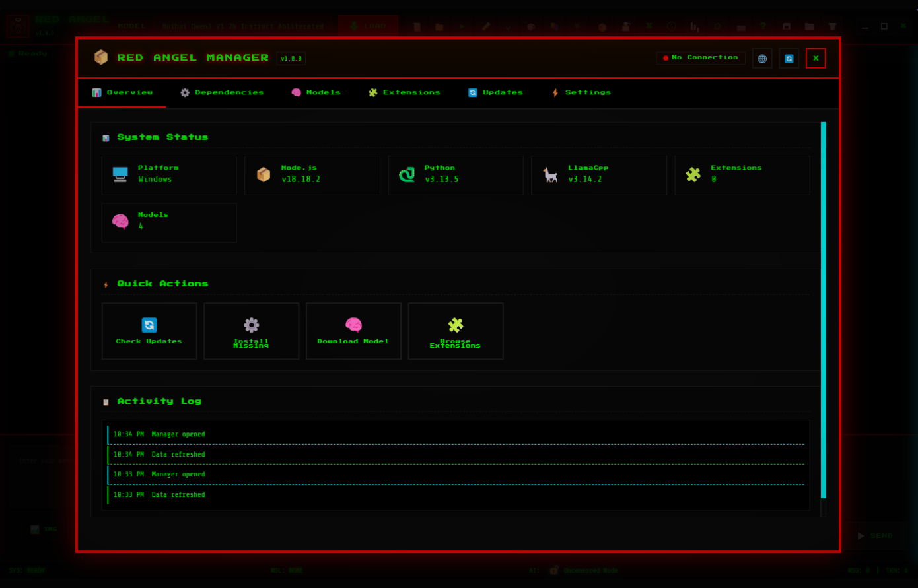918x588 pixels.
Task: Click the Python snake icon in System Status
Action: (x=407, y=175)
